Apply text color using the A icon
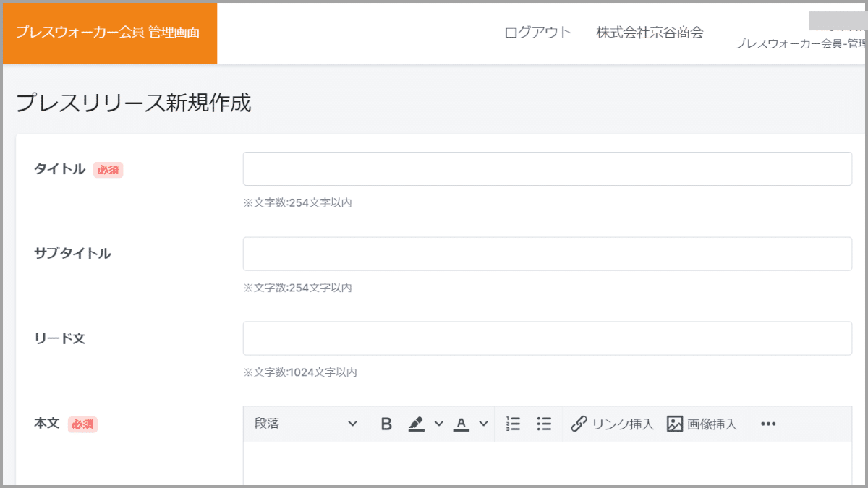The height and width of the screenshot is (488, 868). [x=461, y=424]
